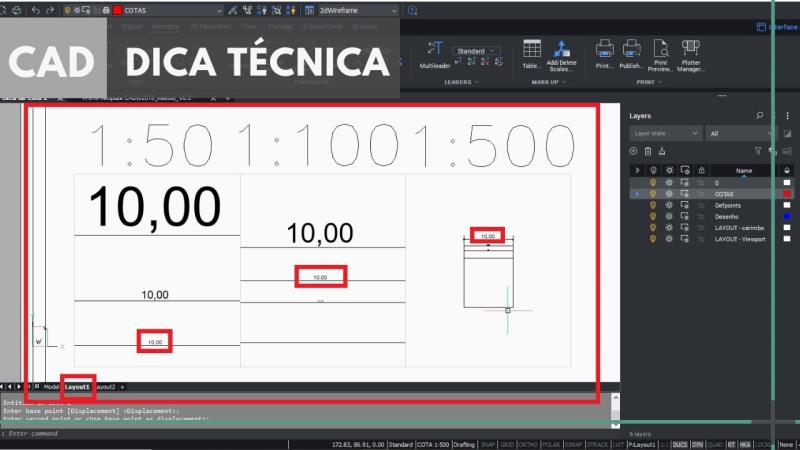This screenshot has height=450, width=800.
Task: Click the brush icon in the Layers toolbar
Action: pos(662,151)
